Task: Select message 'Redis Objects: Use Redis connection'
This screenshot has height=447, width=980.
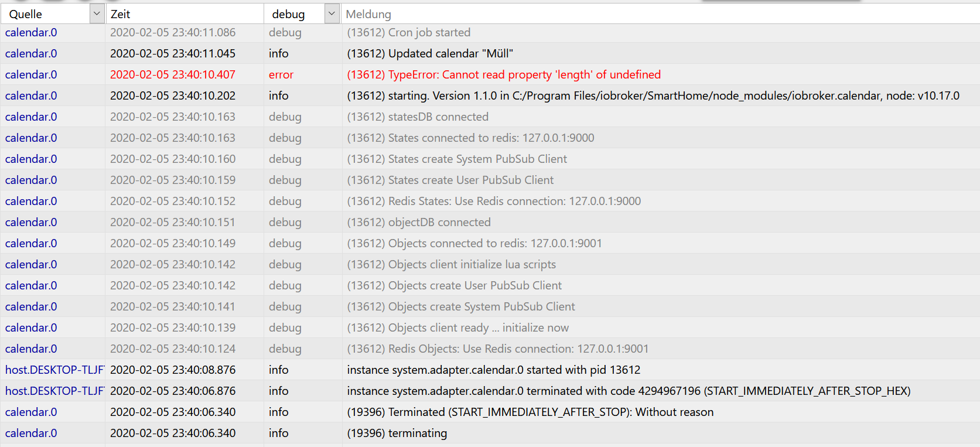Action: (498, 349)
